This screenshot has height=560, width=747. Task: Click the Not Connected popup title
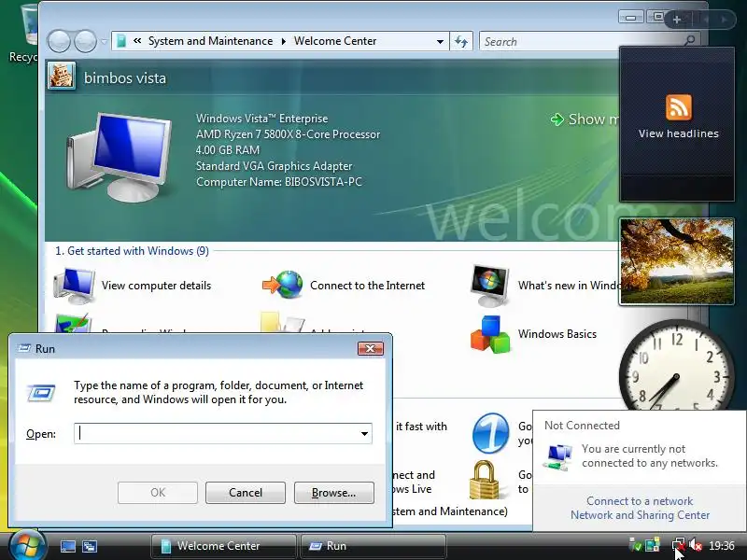582,426
